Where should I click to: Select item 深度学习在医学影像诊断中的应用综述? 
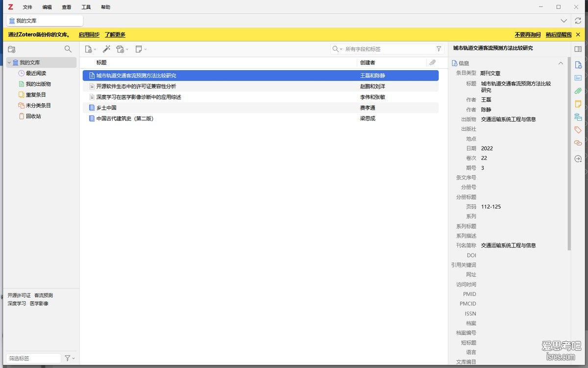261,97
